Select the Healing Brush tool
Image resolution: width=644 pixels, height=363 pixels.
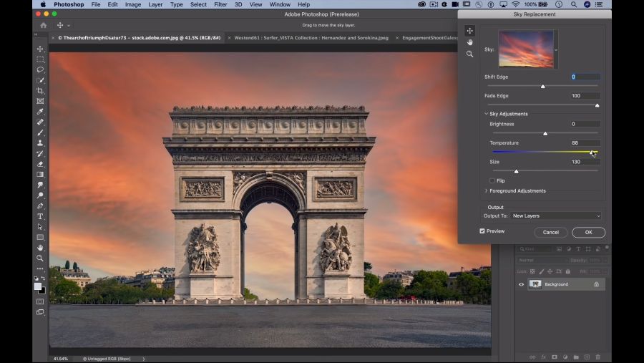(x=40, y=122)
